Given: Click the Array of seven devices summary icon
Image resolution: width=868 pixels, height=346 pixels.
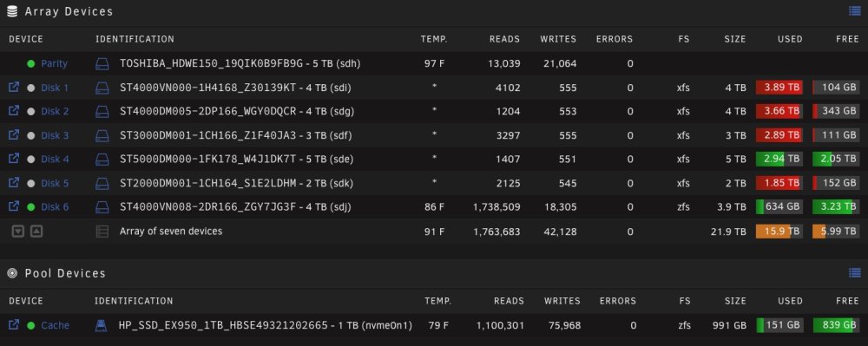Looking at the screenshot, I should pos(102,232).
